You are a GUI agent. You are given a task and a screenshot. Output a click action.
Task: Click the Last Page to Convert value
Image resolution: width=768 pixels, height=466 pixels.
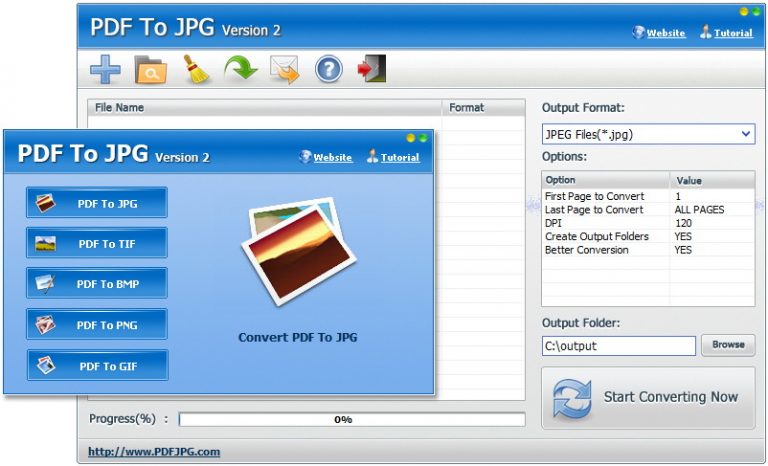tap(699, 210)
